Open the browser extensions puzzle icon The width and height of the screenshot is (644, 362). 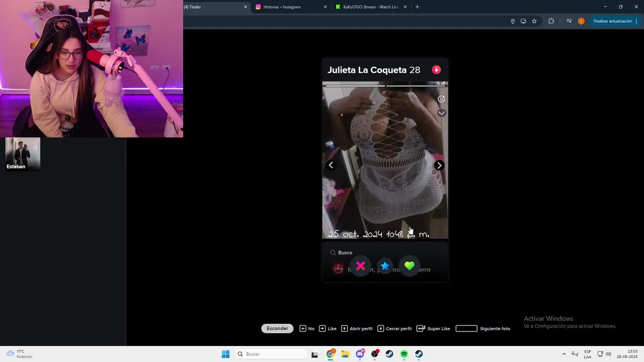click(551, 21)
